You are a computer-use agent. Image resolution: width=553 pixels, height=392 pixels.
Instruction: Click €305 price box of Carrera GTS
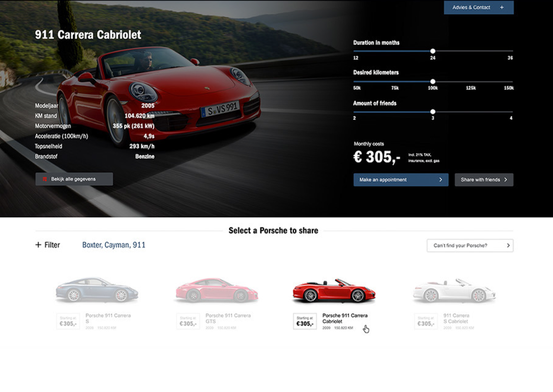click(188, 321)
